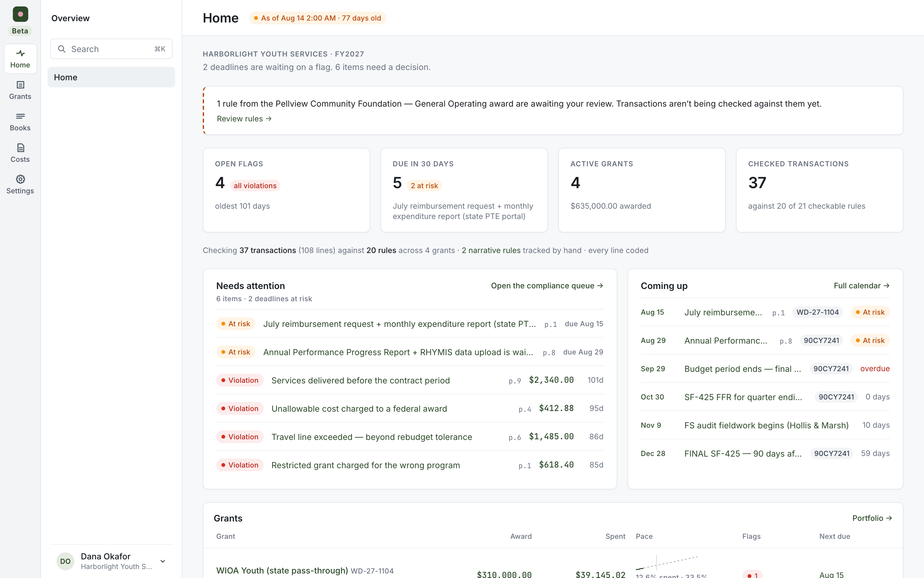924x578 pixels.
Task: Click the Next due column header
Action: [835, 536]
